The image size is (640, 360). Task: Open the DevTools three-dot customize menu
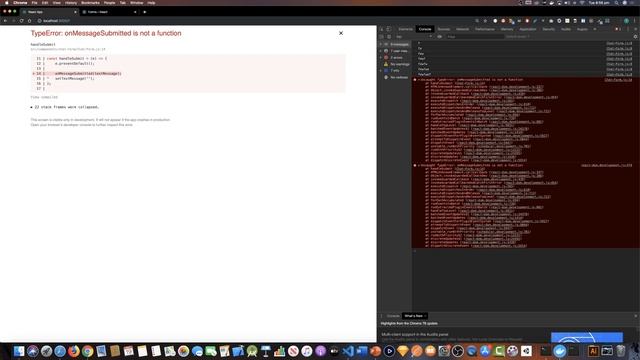click(628, 29)
